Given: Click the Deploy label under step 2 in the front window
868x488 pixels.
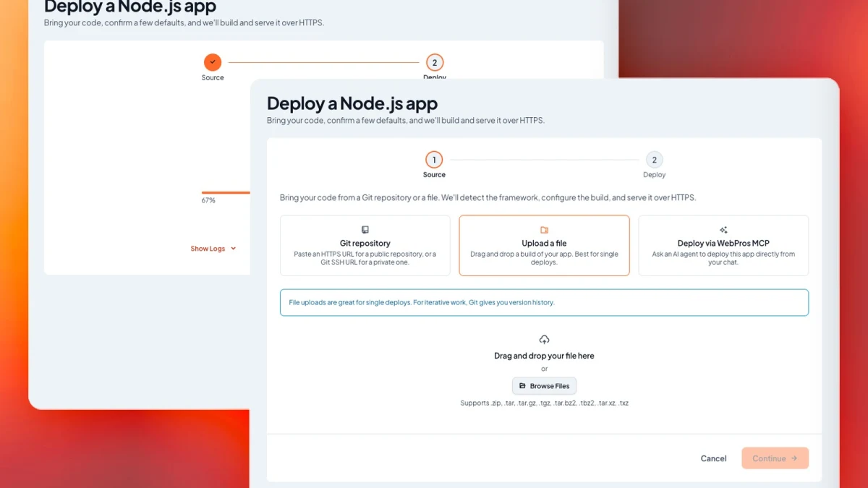Looking at the screenshot, I should coord(654,175).
